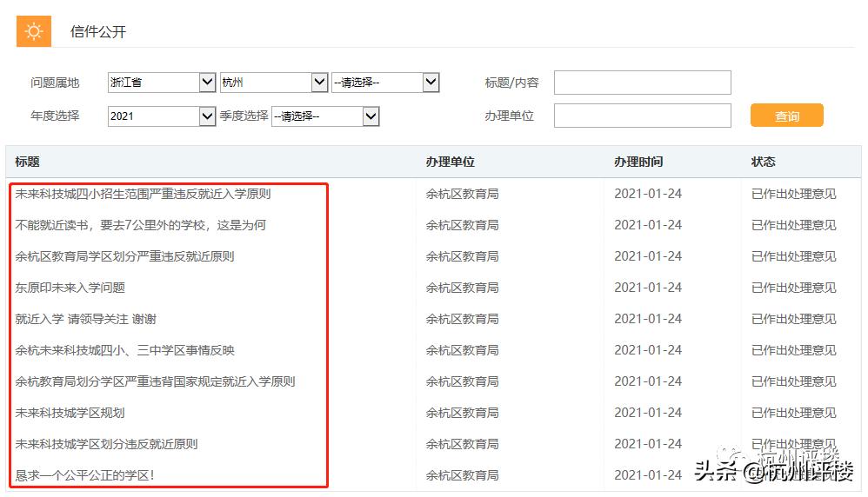
Task: Open letter 未来科技城学区规划
Action: (70, 413)
